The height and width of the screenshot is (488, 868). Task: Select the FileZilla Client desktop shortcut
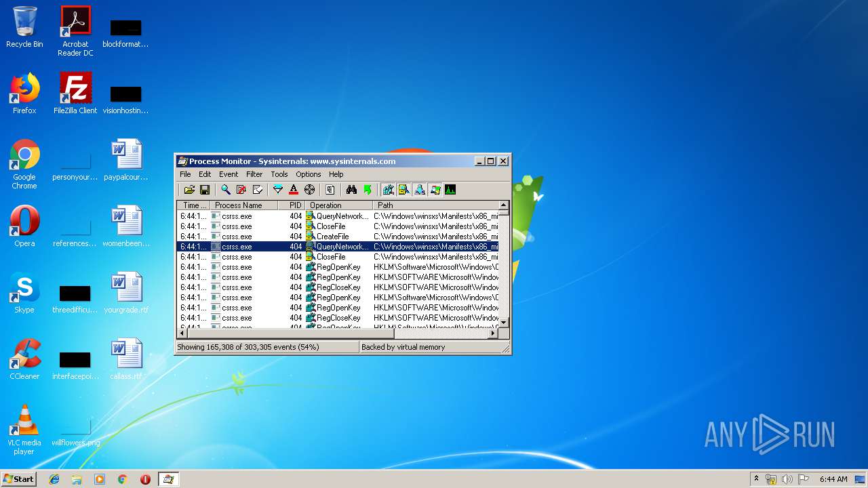pyautogui.click(x=75, y=94)
